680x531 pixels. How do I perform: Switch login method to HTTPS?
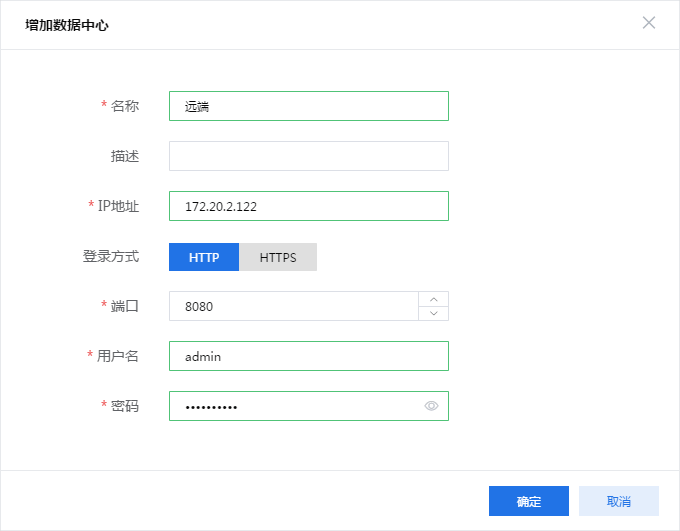click(x=278, y=257)
